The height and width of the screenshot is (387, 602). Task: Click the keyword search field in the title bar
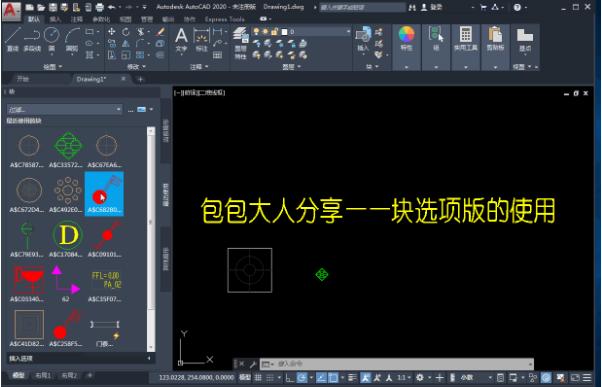(362, 7)
